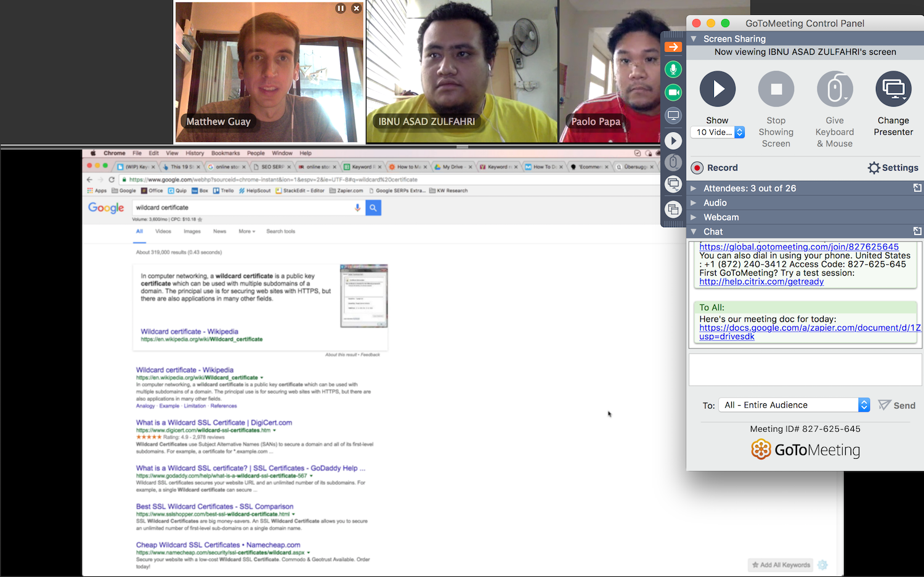This screenshot has height=577, width=924.
Task: Open the GoDaddy Help wildcard SSL result
Action: pyautogui.click(x=251, y=468)
